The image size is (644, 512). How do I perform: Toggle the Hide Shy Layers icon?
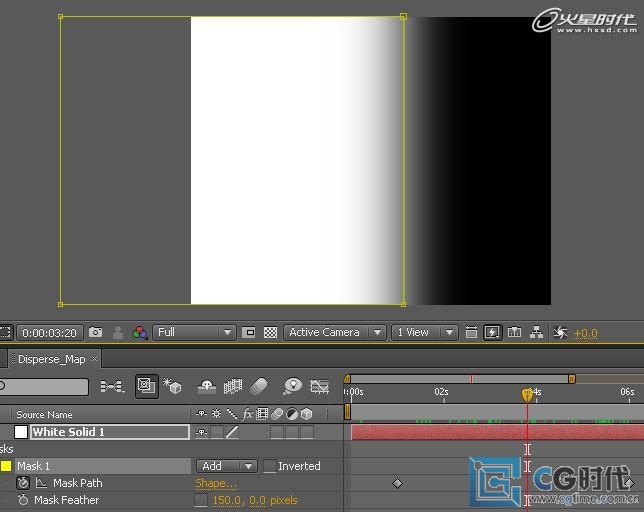207,387
